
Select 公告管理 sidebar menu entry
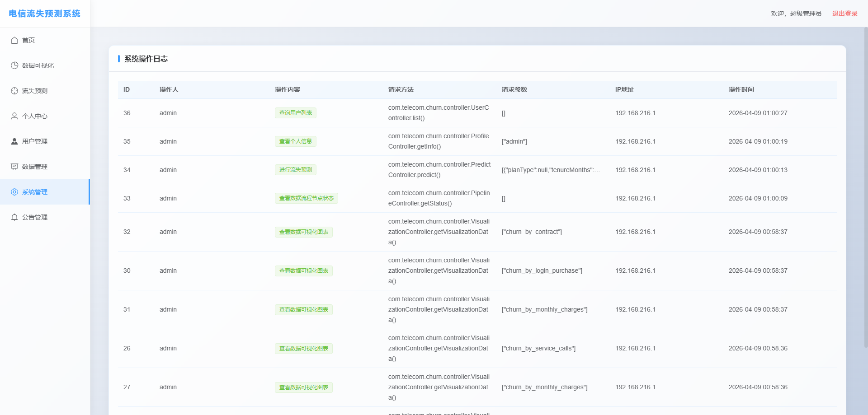tap(35, 217)
